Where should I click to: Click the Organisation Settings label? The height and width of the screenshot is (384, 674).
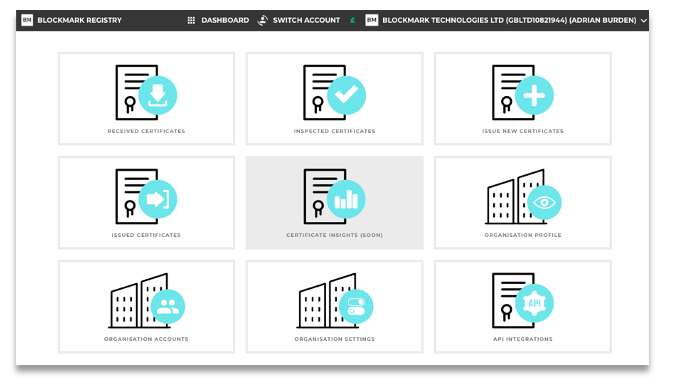point(334,339)
